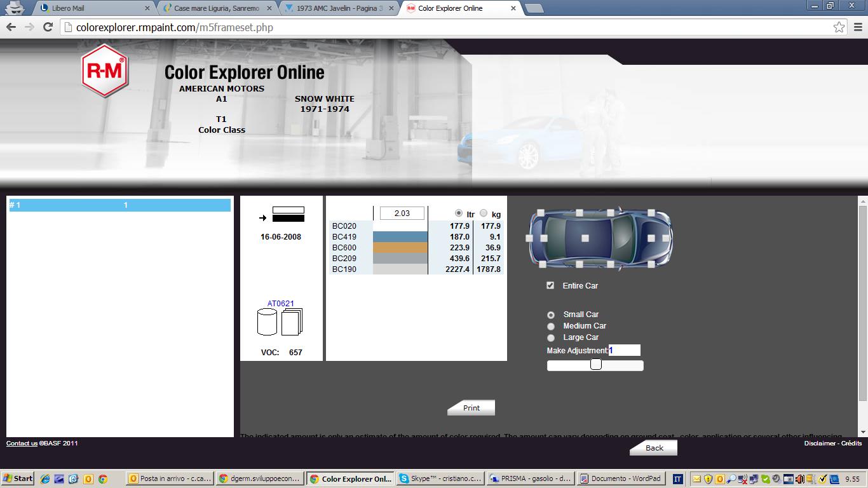Click the R-M logo
Image resolution: width=868 pixels, height=488 pixels.
[x=105, y=71]
